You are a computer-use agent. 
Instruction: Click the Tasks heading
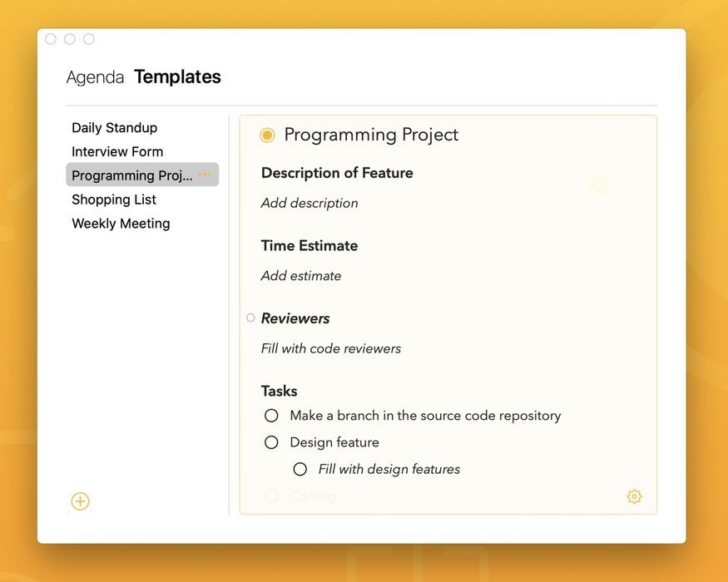[279, 392]
